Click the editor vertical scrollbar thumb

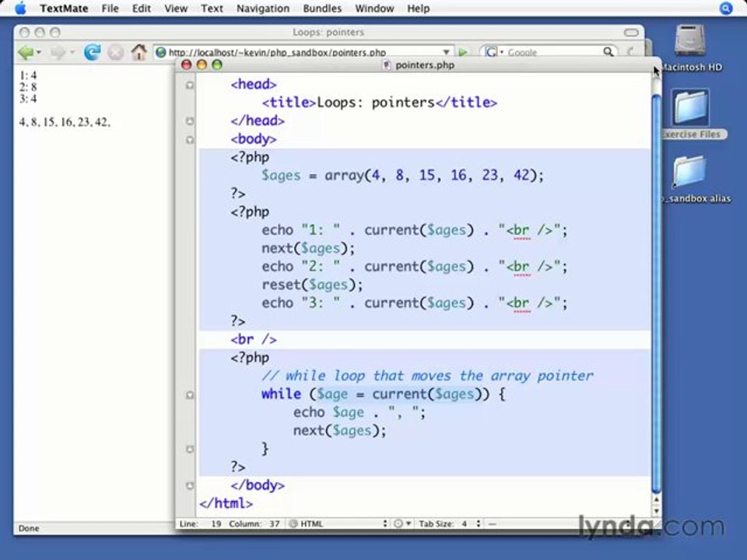coord(657,293)
